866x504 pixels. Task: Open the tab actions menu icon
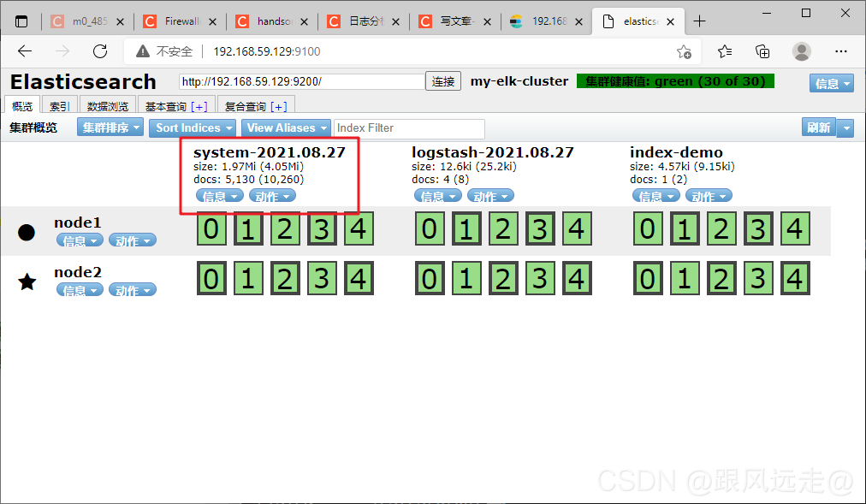[21, 21]
